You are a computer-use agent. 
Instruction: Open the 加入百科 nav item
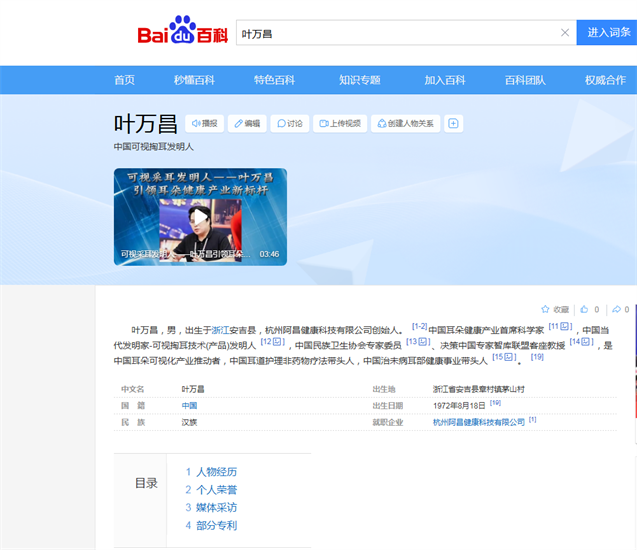pos(445,80)
